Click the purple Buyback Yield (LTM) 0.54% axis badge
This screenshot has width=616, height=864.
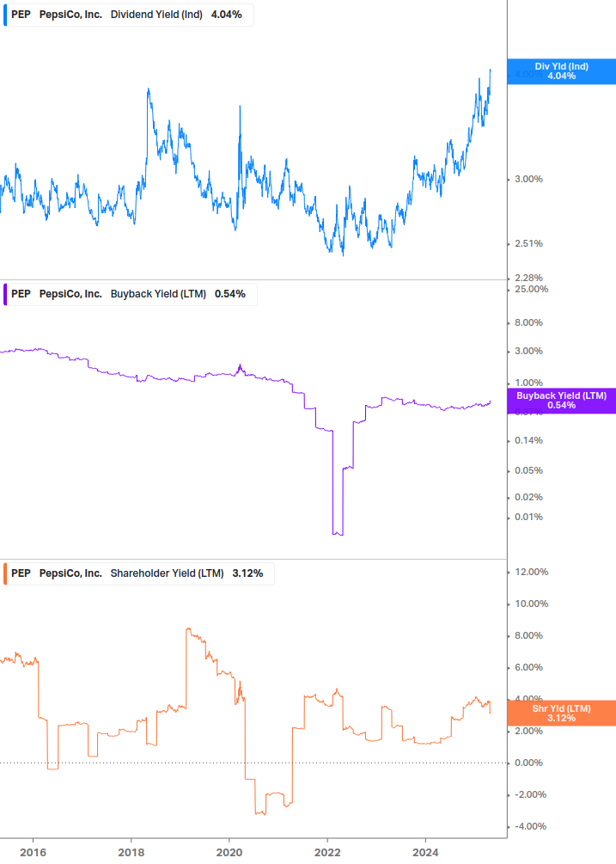[x=562, y=401]
